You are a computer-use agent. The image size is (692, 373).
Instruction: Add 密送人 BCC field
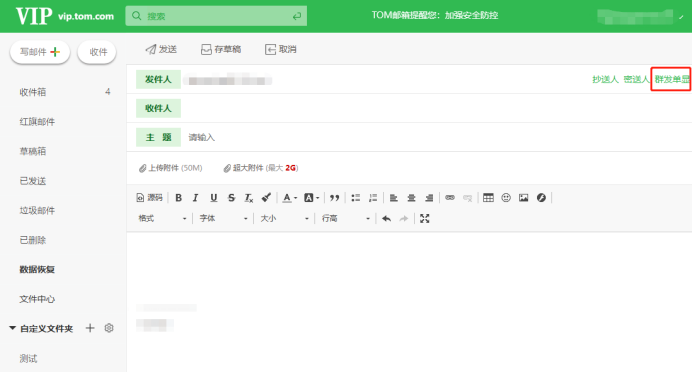tap(636, 79)
